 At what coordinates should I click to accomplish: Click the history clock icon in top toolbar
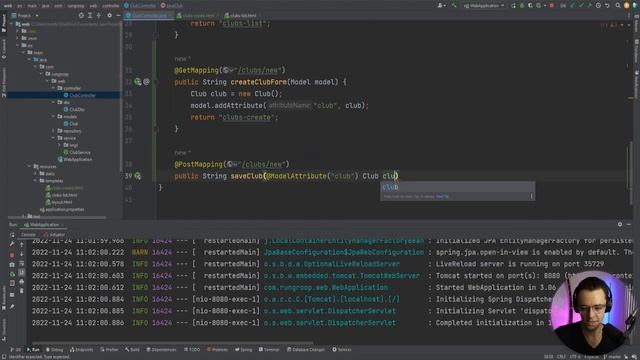tap(598, 6)
